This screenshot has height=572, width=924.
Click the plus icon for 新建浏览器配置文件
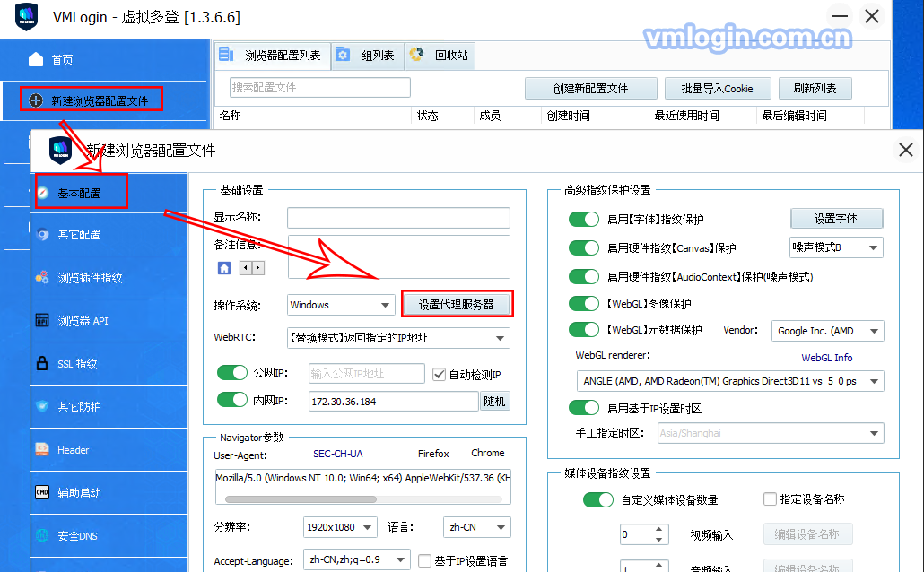36,100
